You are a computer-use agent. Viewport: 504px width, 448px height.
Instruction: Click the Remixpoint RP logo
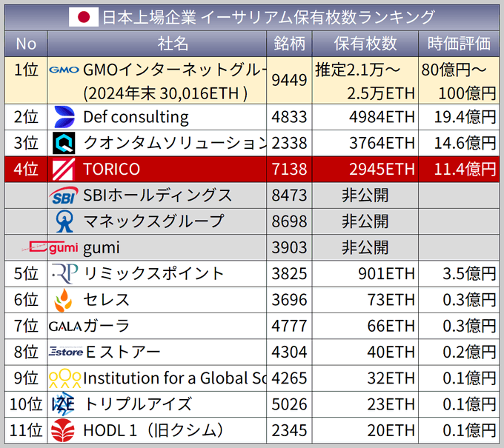pos(64,274)
